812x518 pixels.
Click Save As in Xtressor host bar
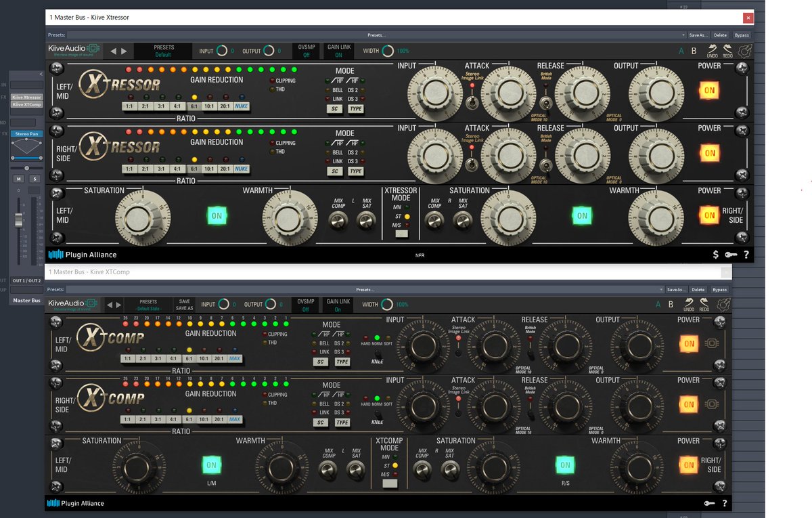[x=698, y=35]
